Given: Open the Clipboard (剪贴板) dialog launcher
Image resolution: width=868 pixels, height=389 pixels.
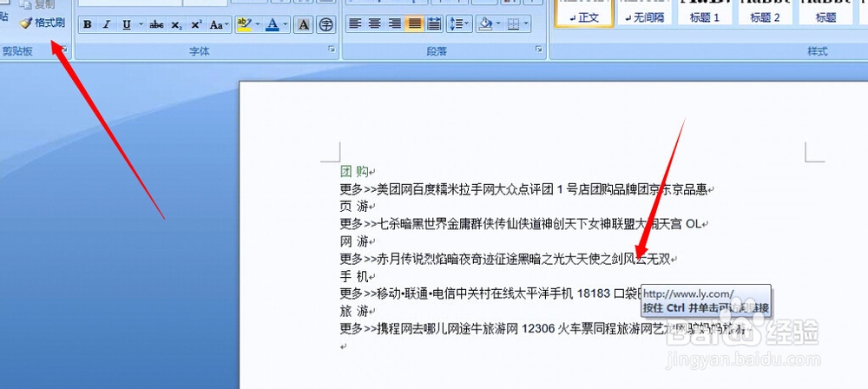Looking at the screenshot, I should [64, 50].
